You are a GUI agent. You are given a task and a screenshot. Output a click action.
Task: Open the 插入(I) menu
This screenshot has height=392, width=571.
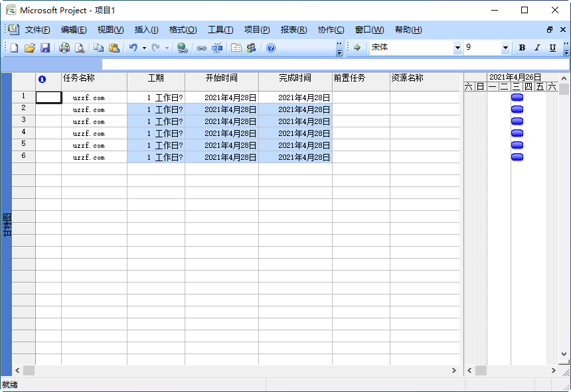pos(146,30)
